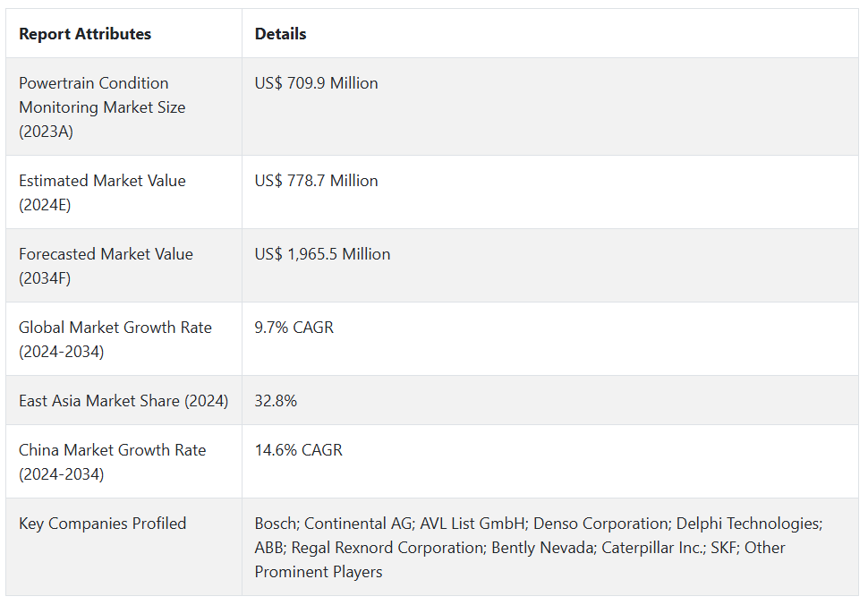This screenshot has width=868, height=605.
Task: Select the 'East Asia Market Share (2024)' cell
Action: [x=123, y=401]
